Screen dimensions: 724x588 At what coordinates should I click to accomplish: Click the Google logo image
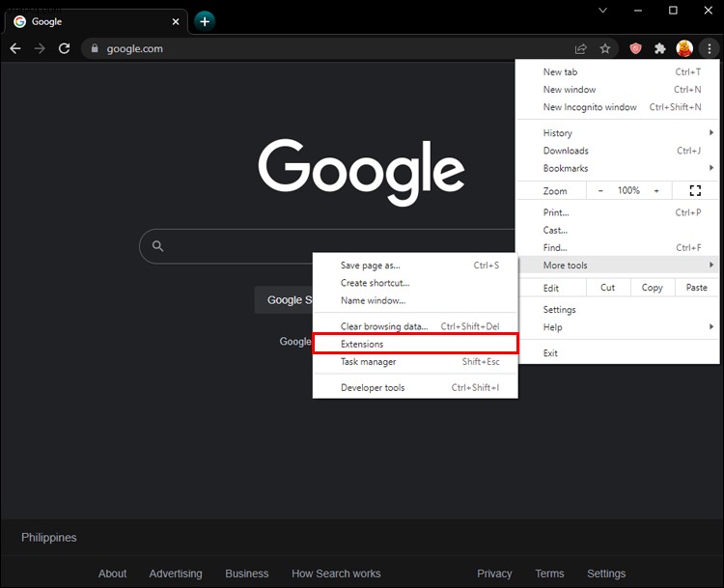[361, 172]
